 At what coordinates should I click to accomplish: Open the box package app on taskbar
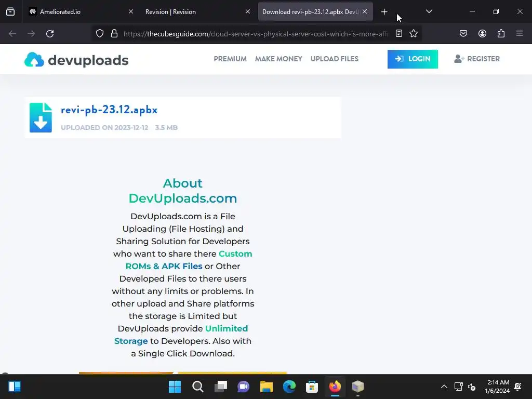pos(357,387)
